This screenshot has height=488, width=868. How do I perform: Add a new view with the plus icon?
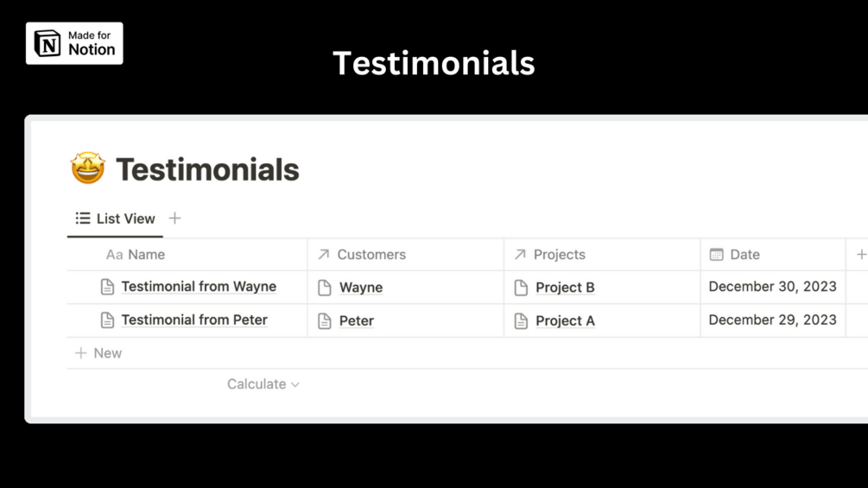(x=174, y=219)
